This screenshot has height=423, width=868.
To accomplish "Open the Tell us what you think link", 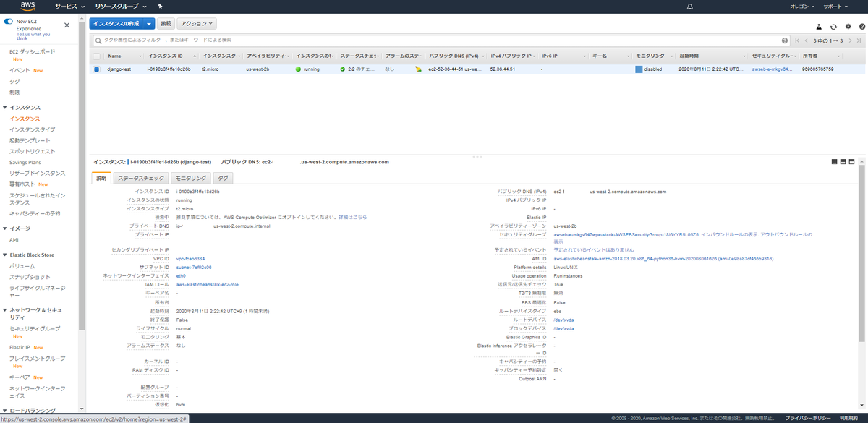I will click(x=33, y=37).
